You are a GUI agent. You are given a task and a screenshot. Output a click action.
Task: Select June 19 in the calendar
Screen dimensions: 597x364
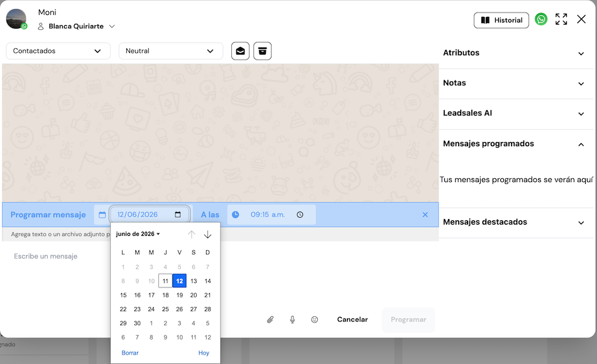click(179, 295)
